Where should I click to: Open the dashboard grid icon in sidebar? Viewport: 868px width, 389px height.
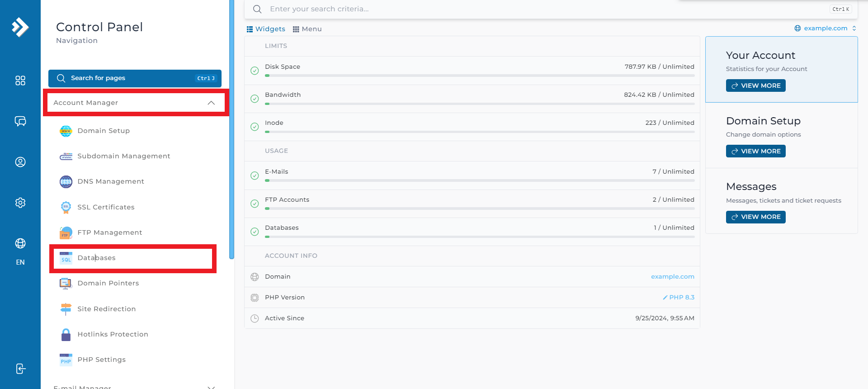pyautogui.click(x=20, y=81)
